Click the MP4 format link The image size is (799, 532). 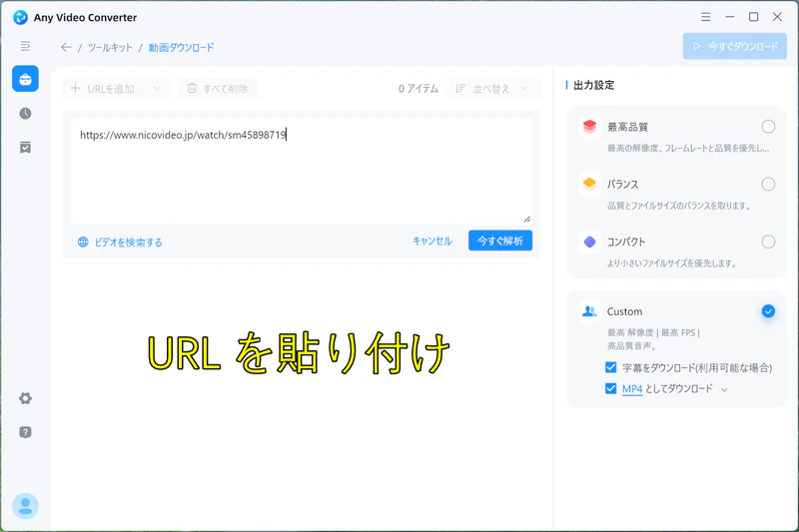pos(632,389)
